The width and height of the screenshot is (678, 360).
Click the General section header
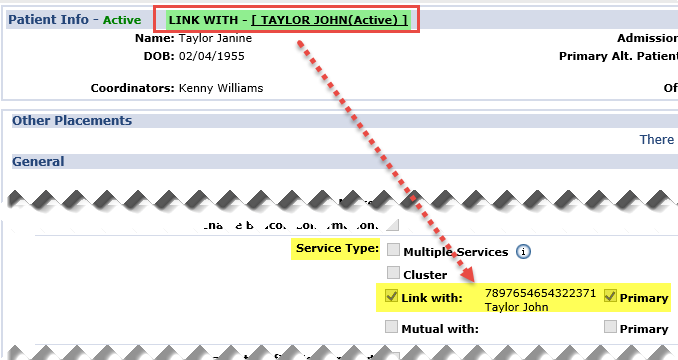coord(38,162)
